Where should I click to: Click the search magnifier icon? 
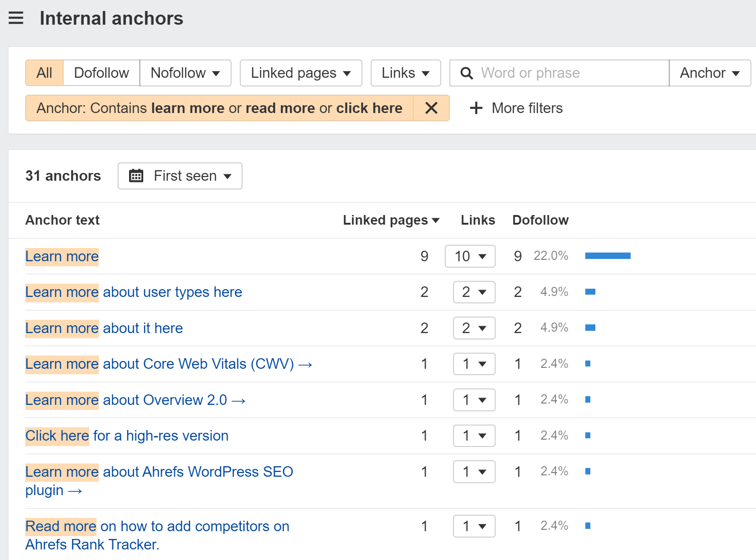coord(466,73)
